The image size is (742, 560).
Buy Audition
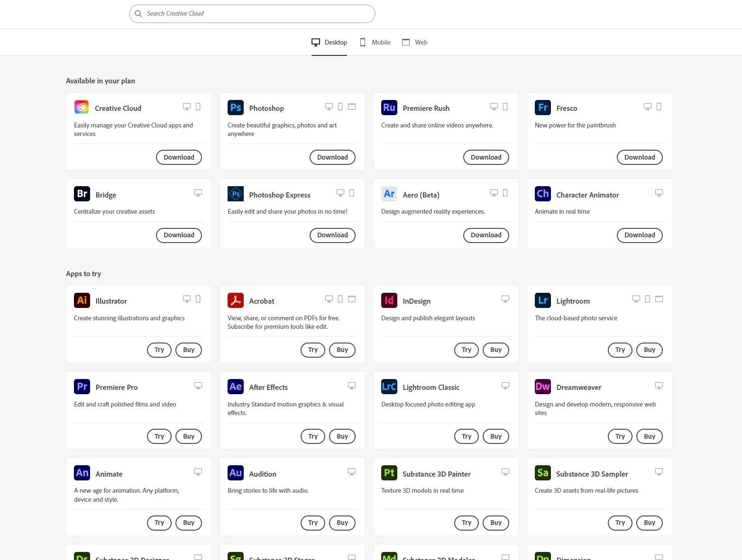pyautogui.click(x=342, y=523)
